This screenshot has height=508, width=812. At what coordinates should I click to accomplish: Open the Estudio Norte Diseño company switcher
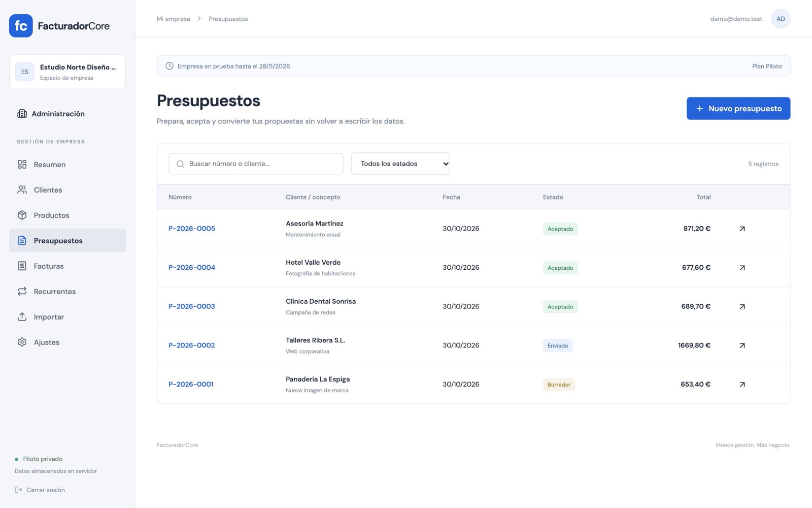[x=67, y=72]
